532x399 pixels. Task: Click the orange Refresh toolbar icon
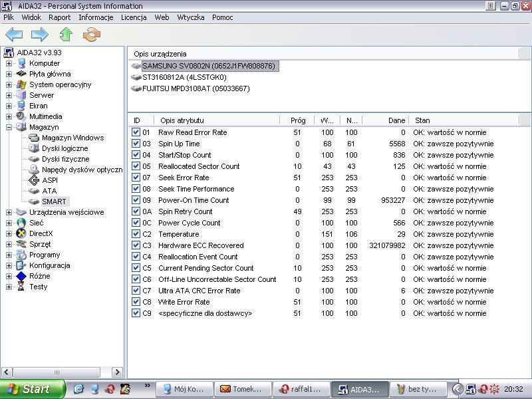(x=92, y=35)
